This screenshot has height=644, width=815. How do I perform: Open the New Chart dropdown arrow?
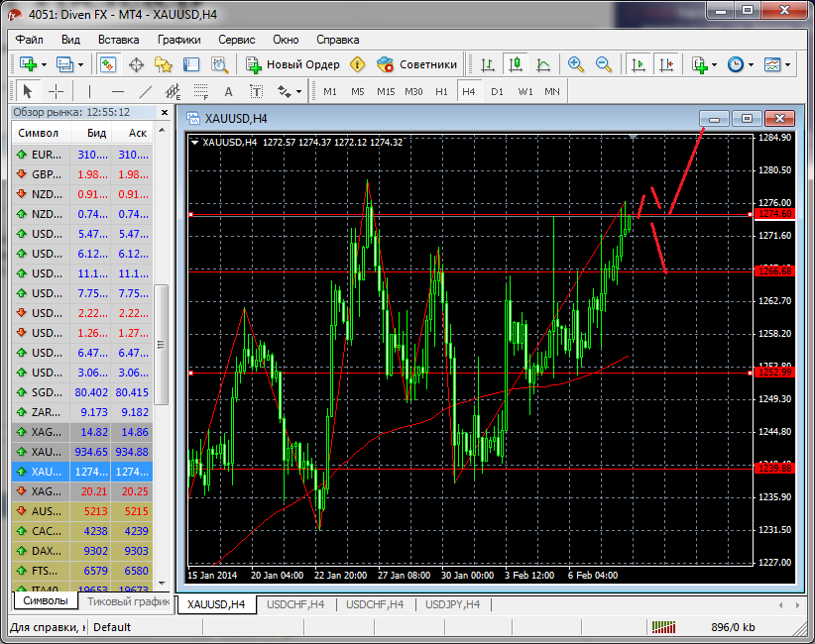click(x=45, y=65)
